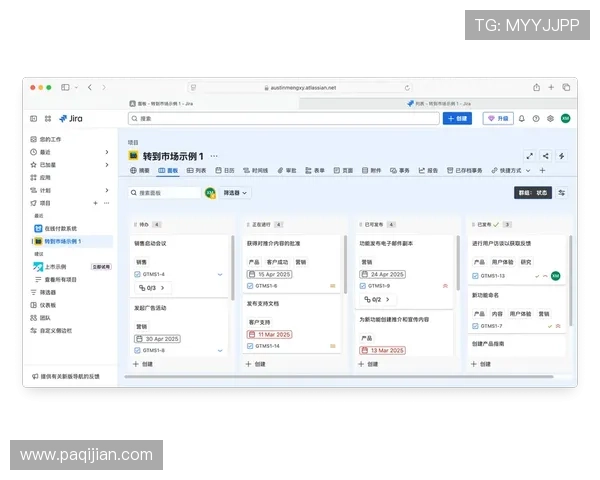The image size is (600, 480).
Task: Go back in Safari
Action: [x=90, y=87]
